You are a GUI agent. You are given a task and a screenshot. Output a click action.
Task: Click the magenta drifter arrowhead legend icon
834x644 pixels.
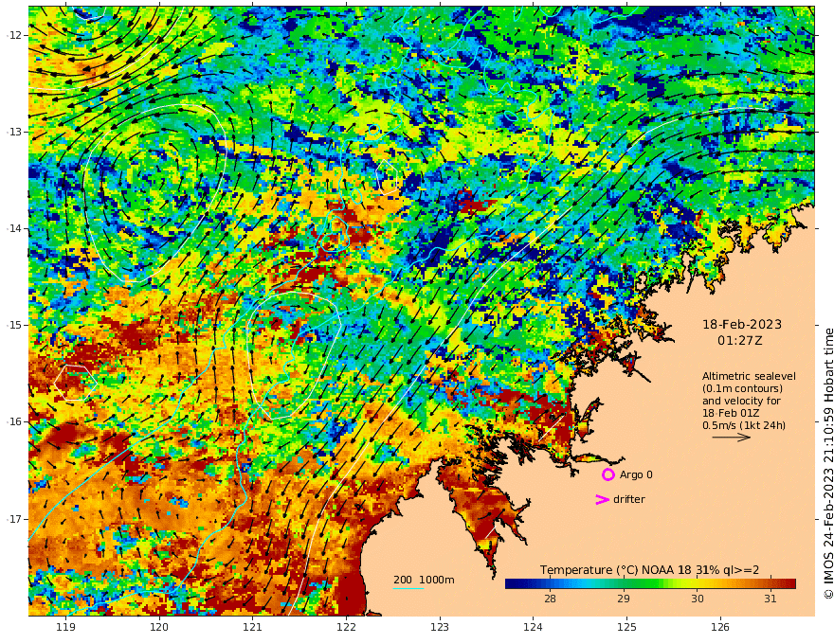(x=602, y=499)
